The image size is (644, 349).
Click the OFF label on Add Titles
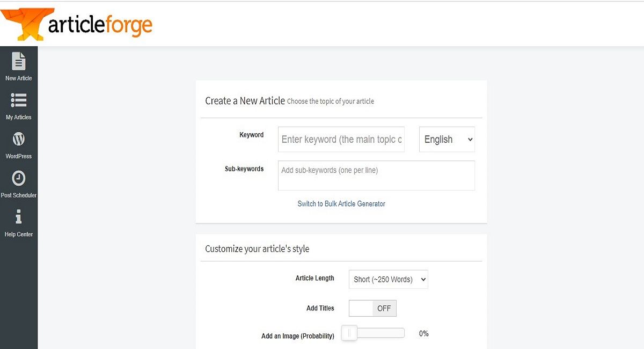click(384, 308)
